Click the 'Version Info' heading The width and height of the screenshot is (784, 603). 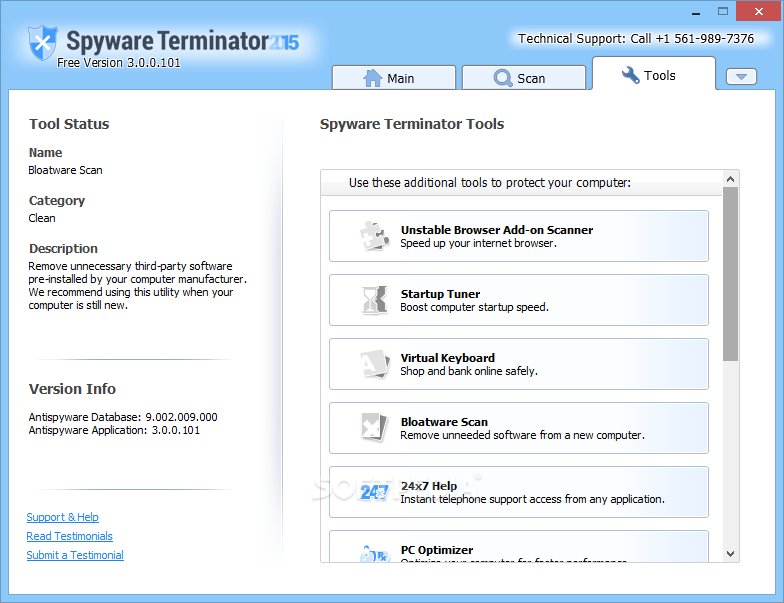pos(72,388)
